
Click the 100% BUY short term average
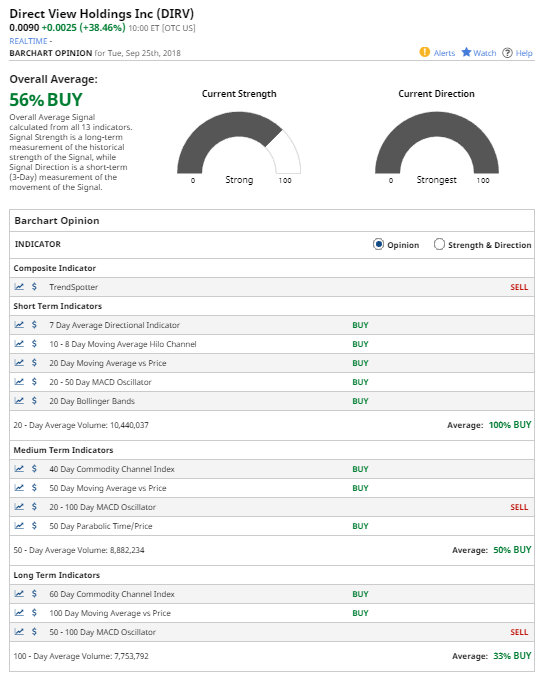510,425
